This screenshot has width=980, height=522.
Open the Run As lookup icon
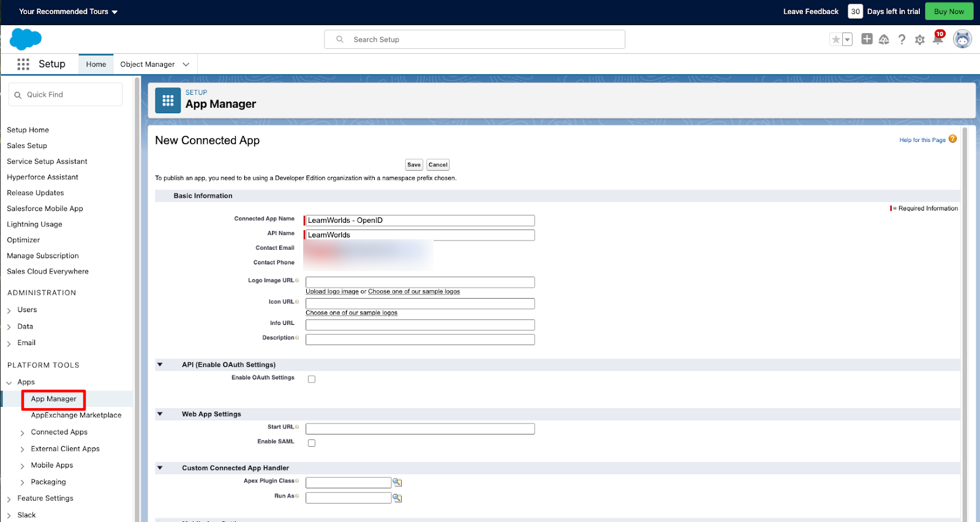click(397, 498)
